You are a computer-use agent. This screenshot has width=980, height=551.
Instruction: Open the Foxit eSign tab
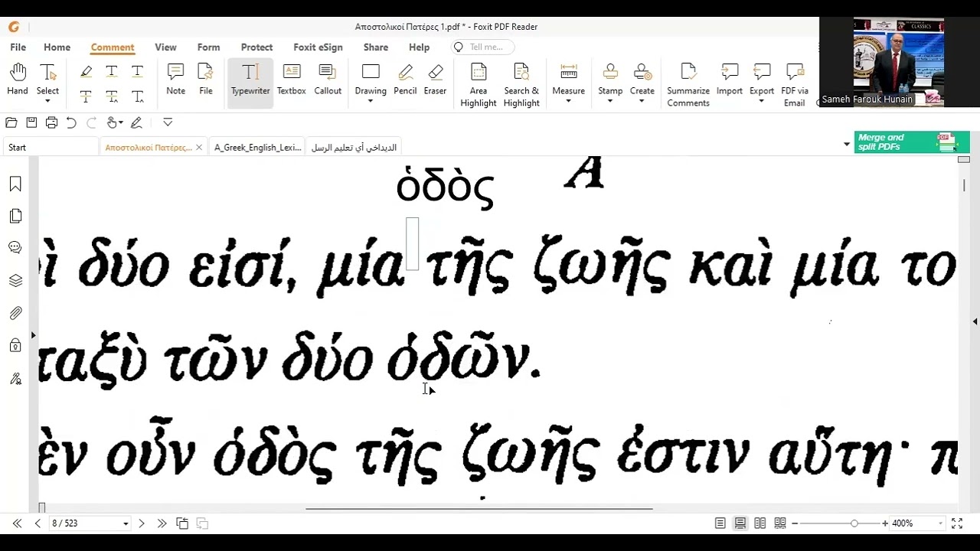tap(318, 47)
